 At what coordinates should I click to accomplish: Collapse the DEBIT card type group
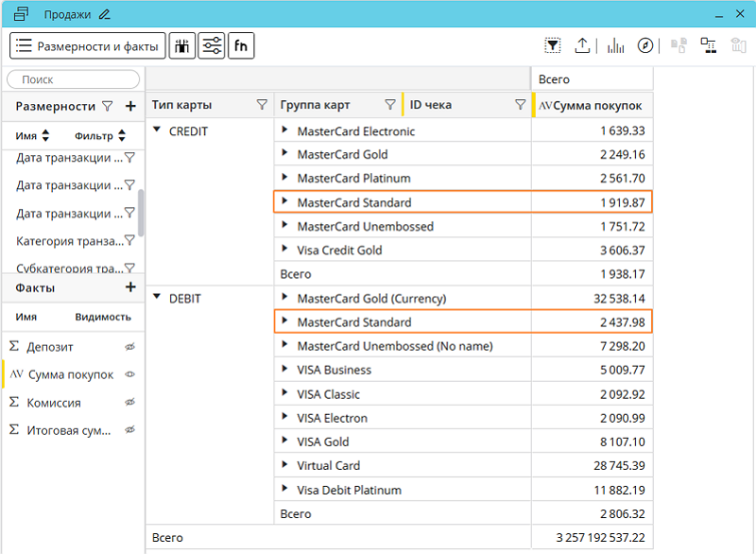[157, 298]
